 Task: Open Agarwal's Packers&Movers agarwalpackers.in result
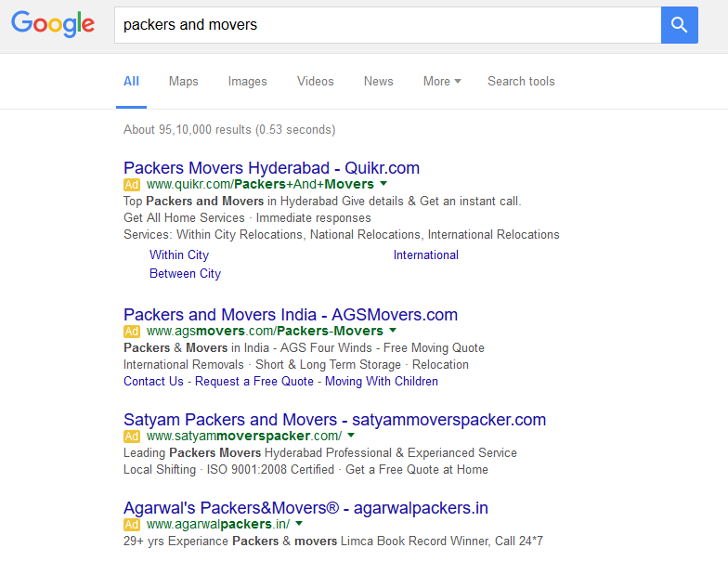pos(306,507)
